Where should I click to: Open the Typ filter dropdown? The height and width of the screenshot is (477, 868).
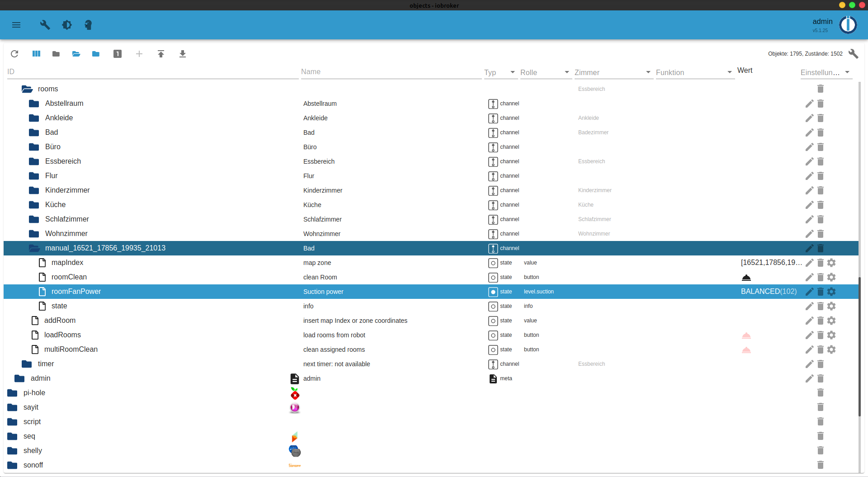(x=500, y=72)
